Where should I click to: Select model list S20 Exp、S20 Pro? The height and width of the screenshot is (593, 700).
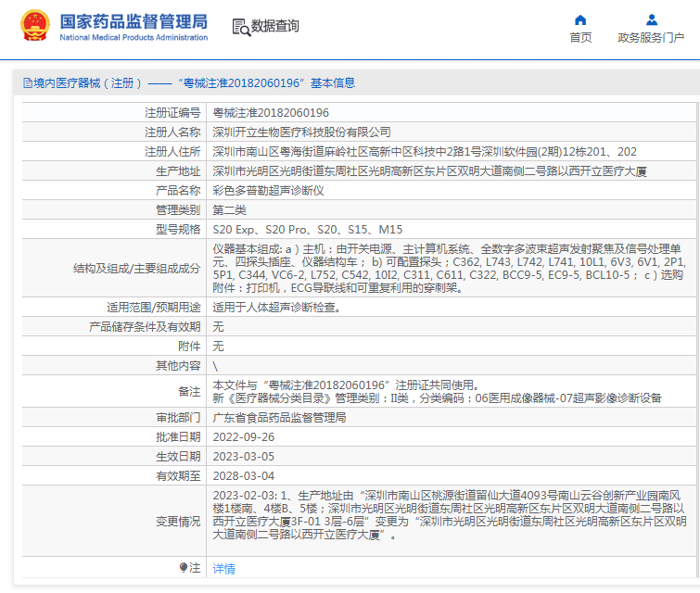[x=308, y=230]
